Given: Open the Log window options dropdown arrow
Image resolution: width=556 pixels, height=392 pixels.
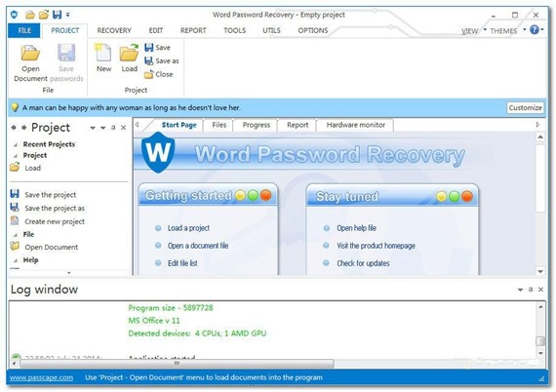Looking at the screenshot, I should (520, 290).
